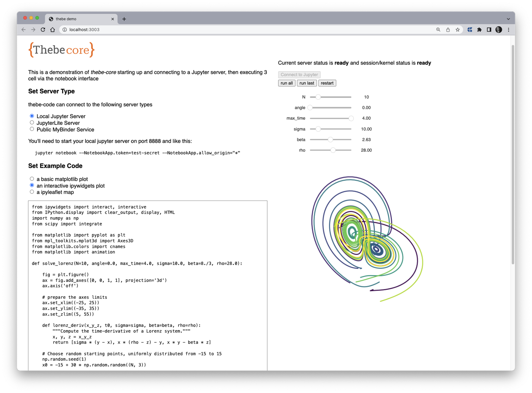Click the angle slider handle
Image resolution: width=532 pixels, height=393 pixels.
click(310, 108)
